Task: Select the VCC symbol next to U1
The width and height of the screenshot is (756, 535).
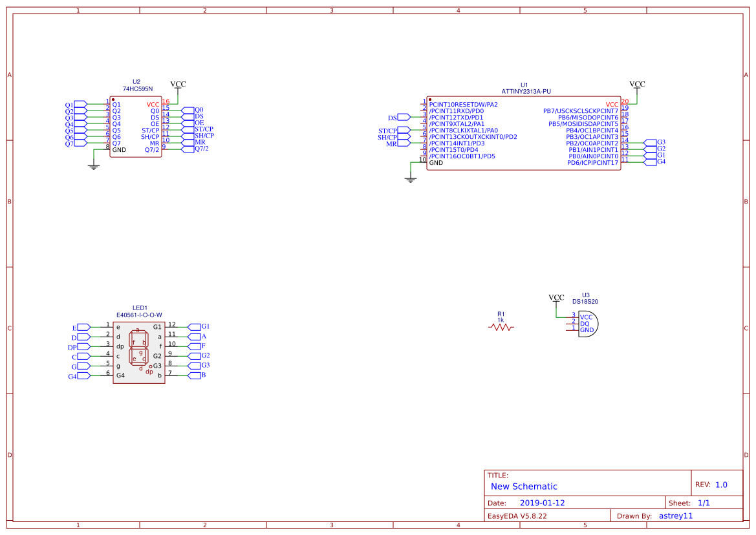Action: [x=636, y=86]
